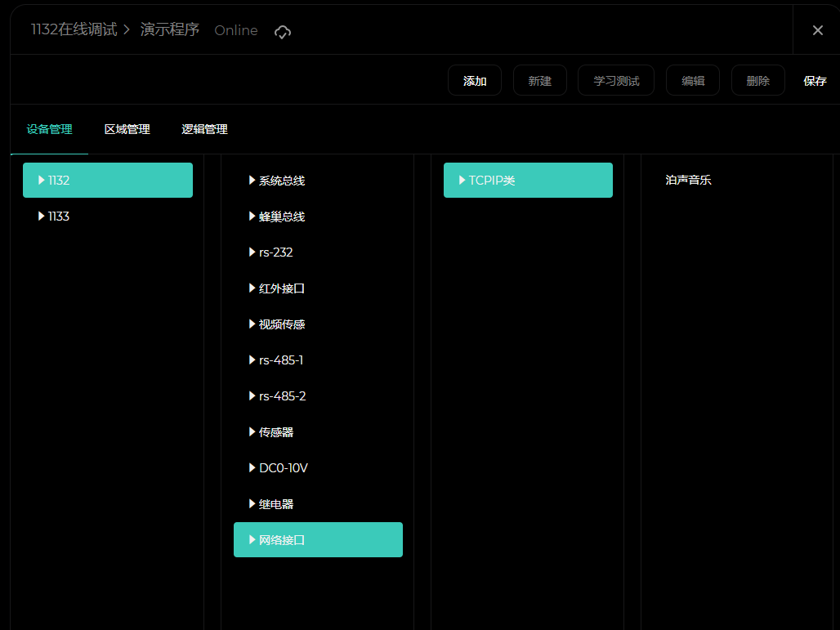Viewport: 840px width, 630px height.
Task: Collapse the 1132 arrow
Action: click(41, 180)
